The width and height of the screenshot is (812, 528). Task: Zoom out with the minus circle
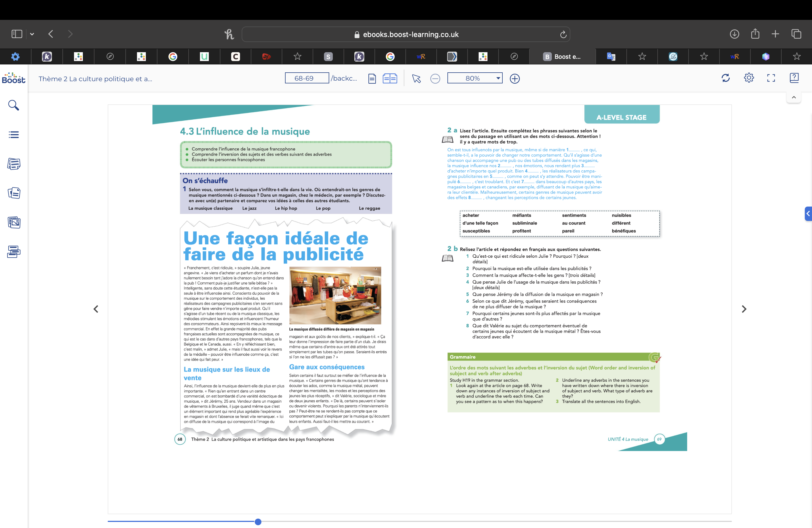coord(435,79)
